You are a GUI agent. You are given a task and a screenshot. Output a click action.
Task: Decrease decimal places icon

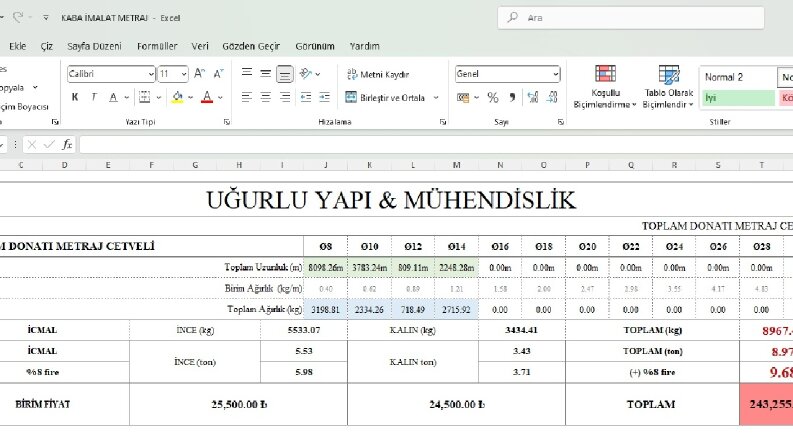pyautogui.click(x=552, y=97)
